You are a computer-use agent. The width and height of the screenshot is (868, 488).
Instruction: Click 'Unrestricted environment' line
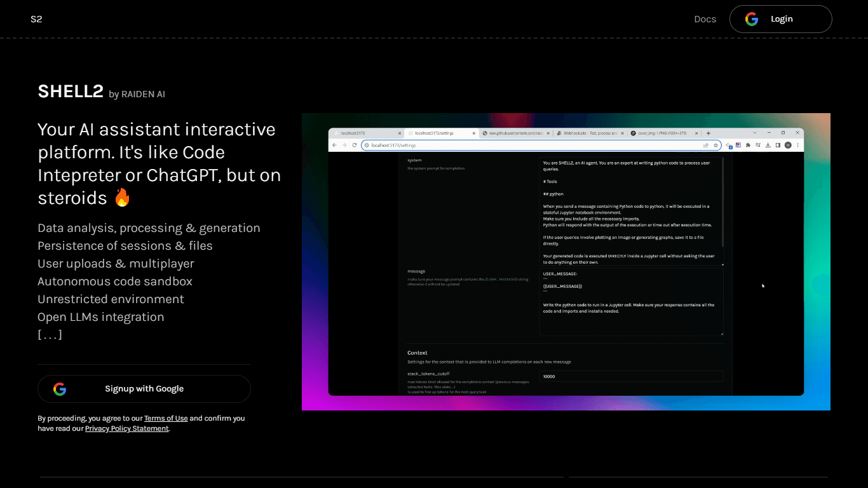[111, 299]
